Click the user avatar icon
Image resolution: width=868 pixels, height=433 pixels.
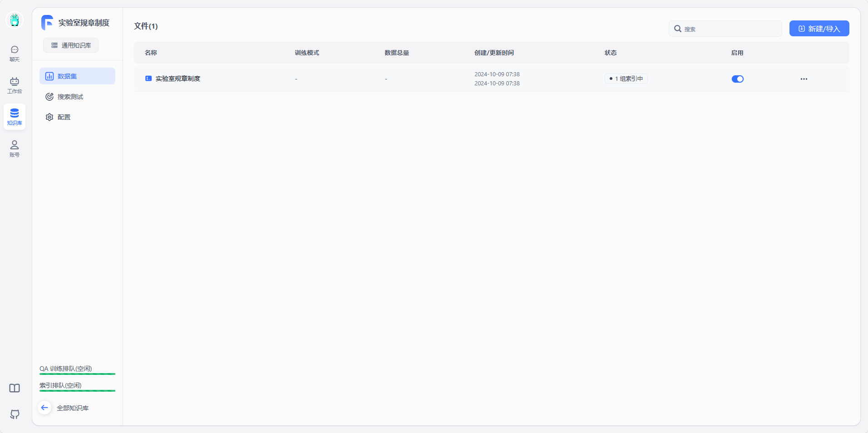[15, 20]
